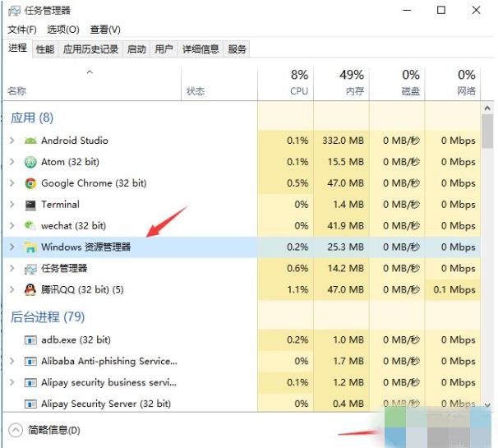Click the adb.exe (32 bit) name
Image resolution: width=498 pixels, height=448 pixels.
pyautogui.click(x=76, y=340)
